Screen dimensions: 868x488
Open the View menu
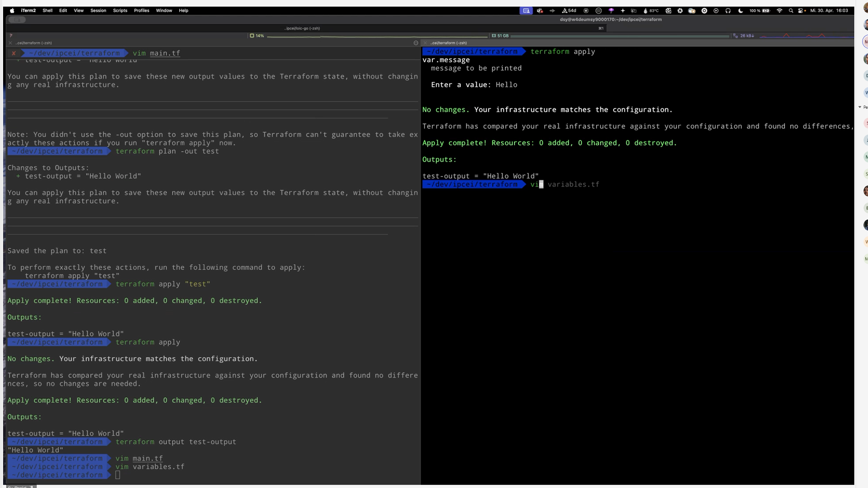79,11
